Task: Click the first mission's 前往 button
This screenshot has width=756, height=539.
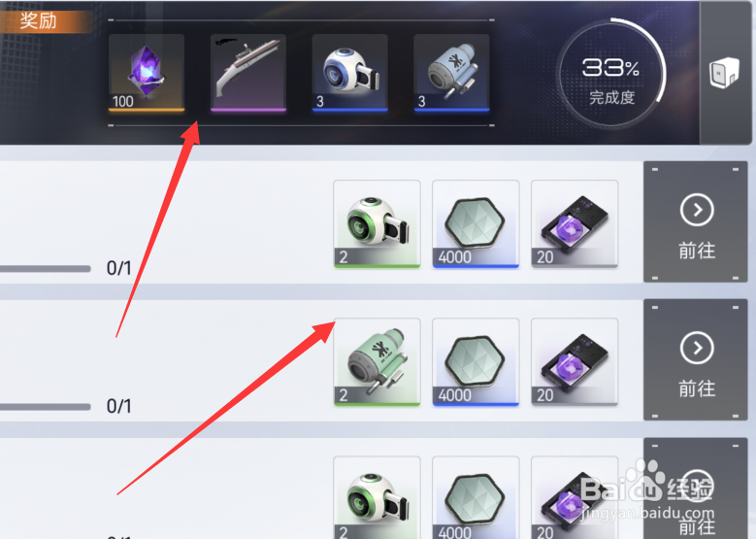Action: click(696, 222)
